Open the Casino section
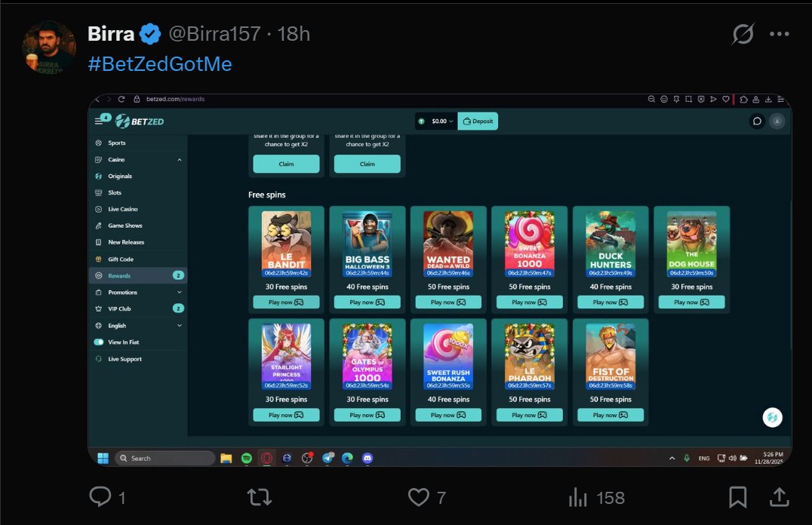This screenshot has height=525, width=812. coord(116,159)
